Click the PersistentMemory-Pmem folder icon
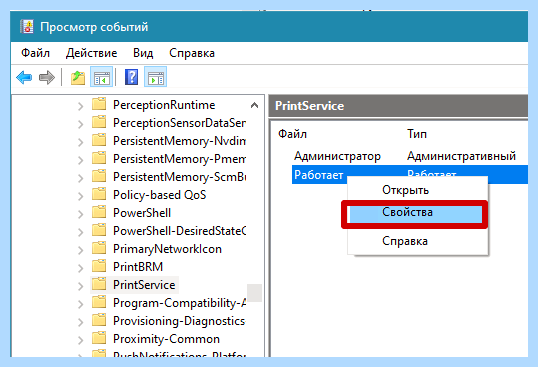Viewport: 538px width, 367px height. 99,158
